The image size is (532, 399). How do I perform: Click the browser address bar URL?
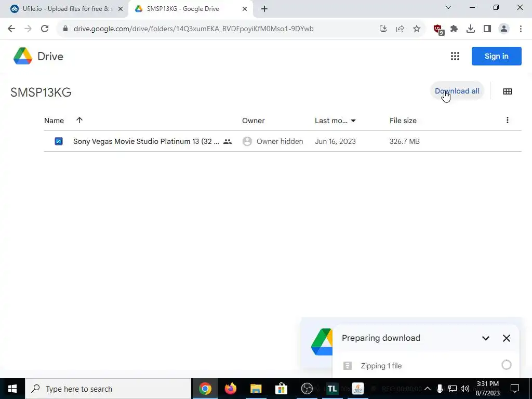(x=193, y=29)
